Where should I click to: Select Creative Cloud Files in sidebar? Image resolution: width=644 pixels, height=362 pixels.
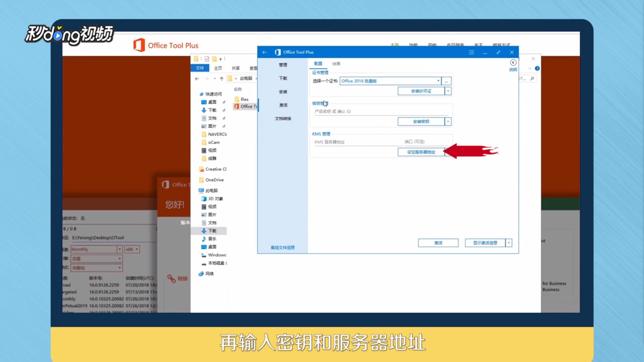coord(213,169)
